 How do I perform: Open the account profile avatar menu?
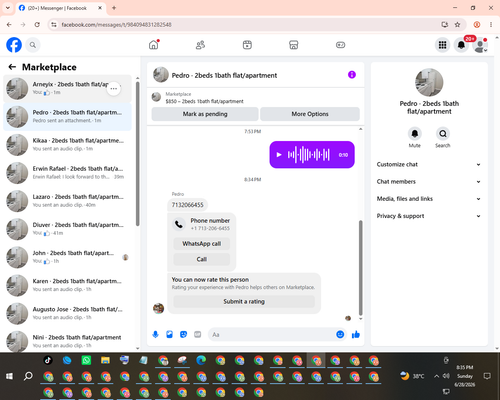tap(480, 45)
